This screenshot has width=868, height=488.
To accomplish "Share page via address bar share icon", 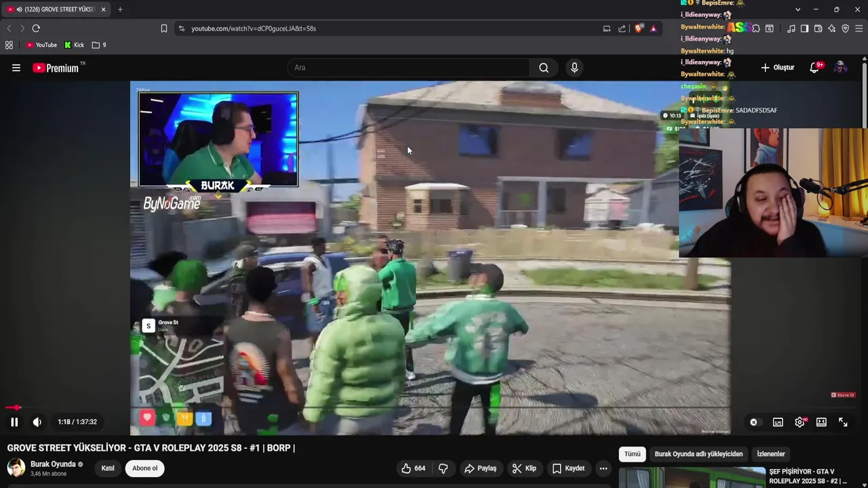I will point(622,28).
